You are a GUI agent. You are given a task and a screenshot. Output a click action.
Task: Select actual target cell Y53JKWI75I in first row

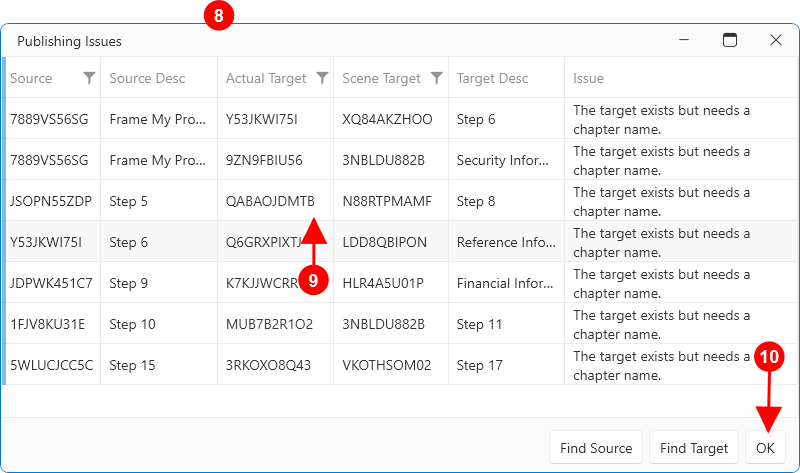[x=262, y=119]
